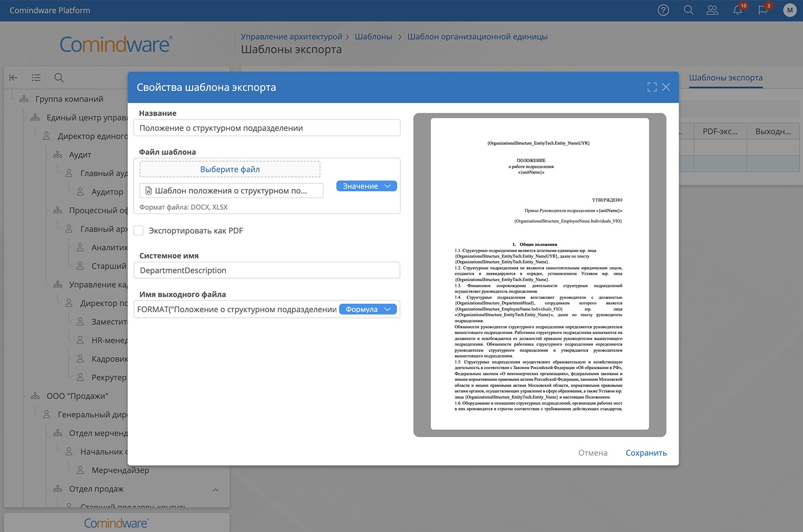
Task: Click the list view icon in sidebar
Action: point(36,78)
